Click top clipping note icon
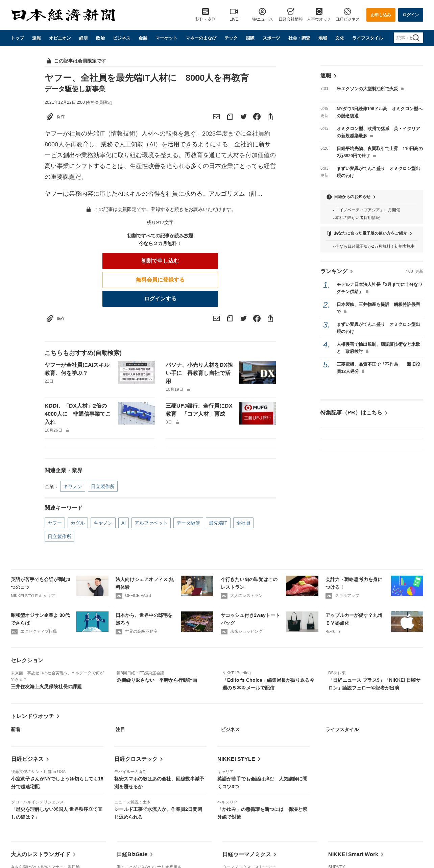 coord(230,117)
